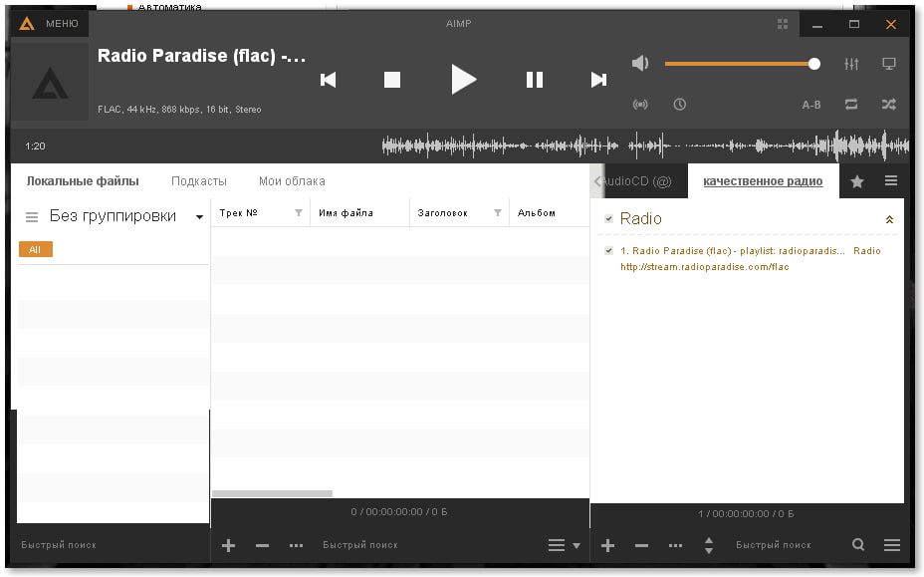Open the equalizer and sound effects icon
This screenshot has height=577, width=924.
click(851, 64)
